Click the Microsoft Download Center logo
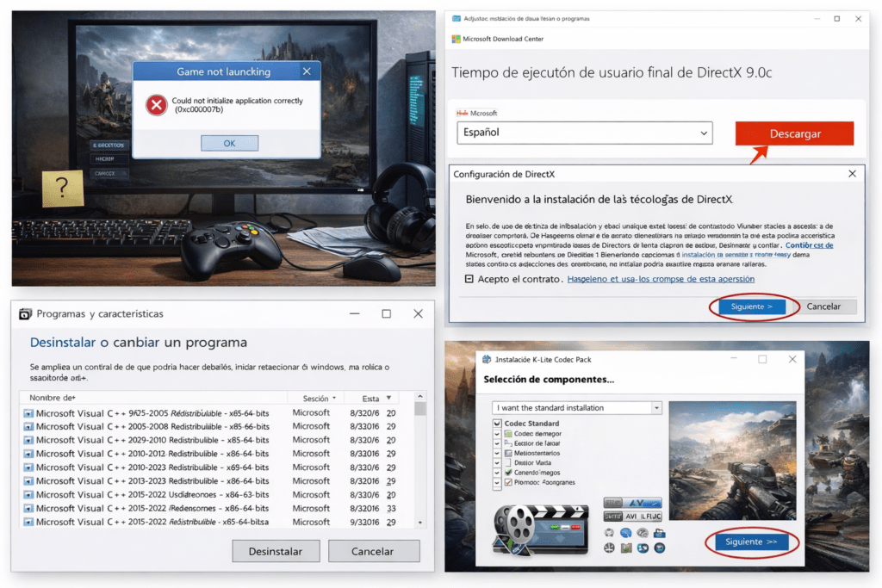Screen dimensions: 882x588 point(457,39)
